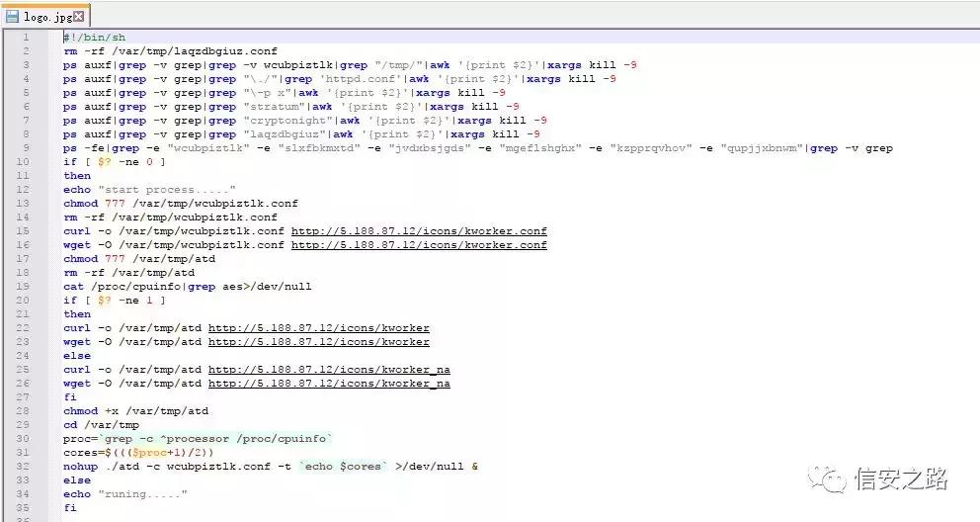Click line number 32 in the margin
The height and width of the screenshot is (522, 980).
(23, 467)
